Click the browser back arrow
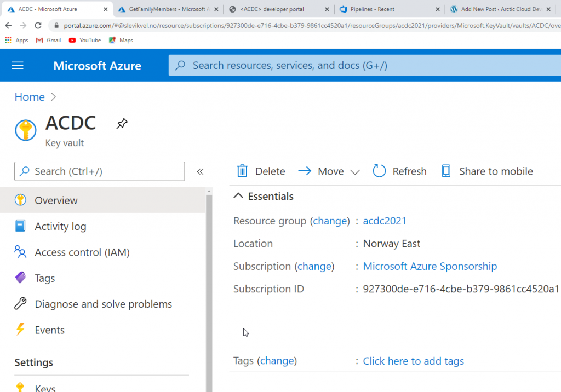This screenshot has width=561, height=392. [8, 25]
